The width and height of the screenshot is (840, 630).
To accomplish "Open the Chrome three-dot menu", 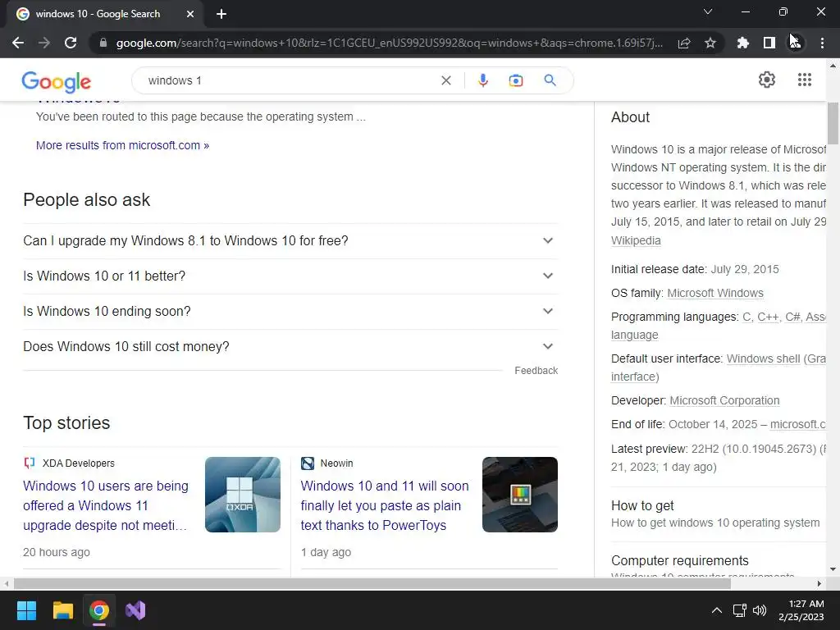I will 822,43.
